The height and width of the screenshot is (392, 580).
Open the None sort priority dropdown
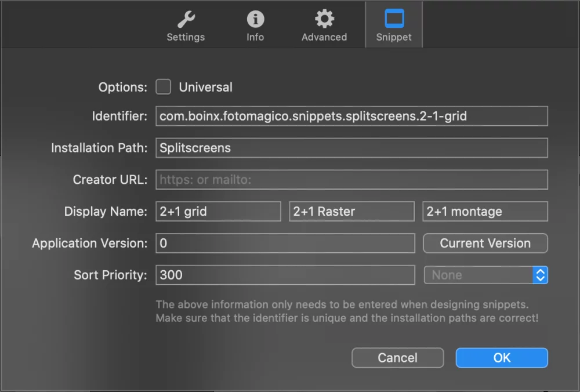click(x=485, y=275)
